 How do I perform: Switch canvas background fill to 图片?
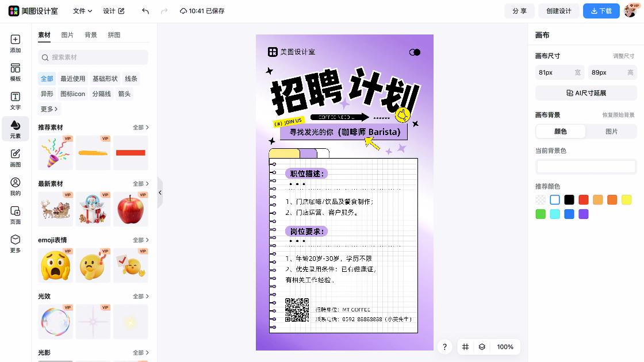611,132
